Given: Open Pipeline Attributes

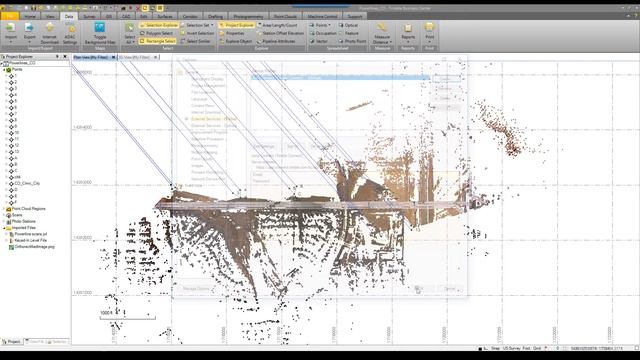Looking at the screenshot, I should pos(276,41).
